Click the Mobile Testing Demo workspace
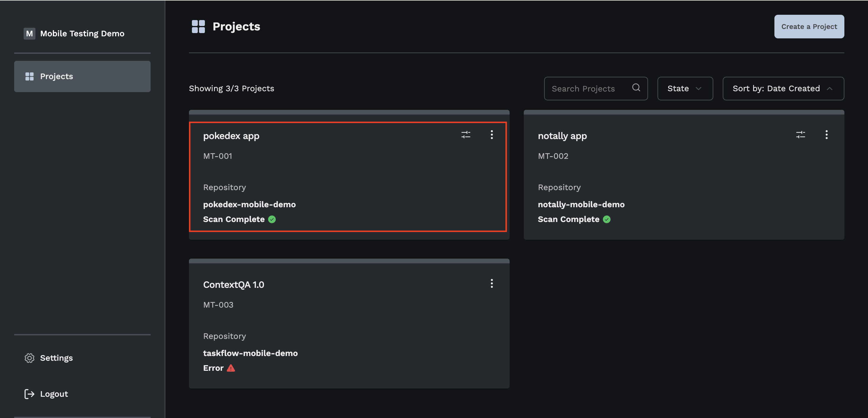The width and height of the screenshot is (868, 418). 74,33
